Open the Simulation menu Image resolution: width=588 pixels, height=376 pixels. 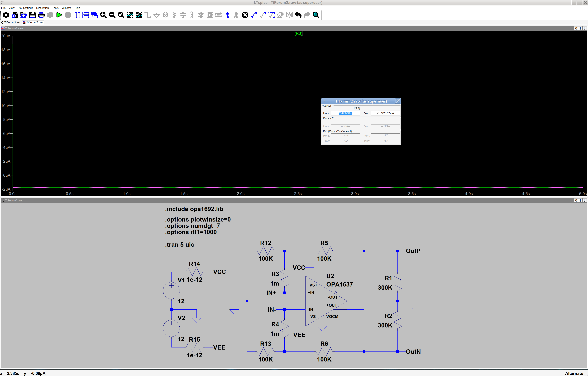[x=43, y=8]
